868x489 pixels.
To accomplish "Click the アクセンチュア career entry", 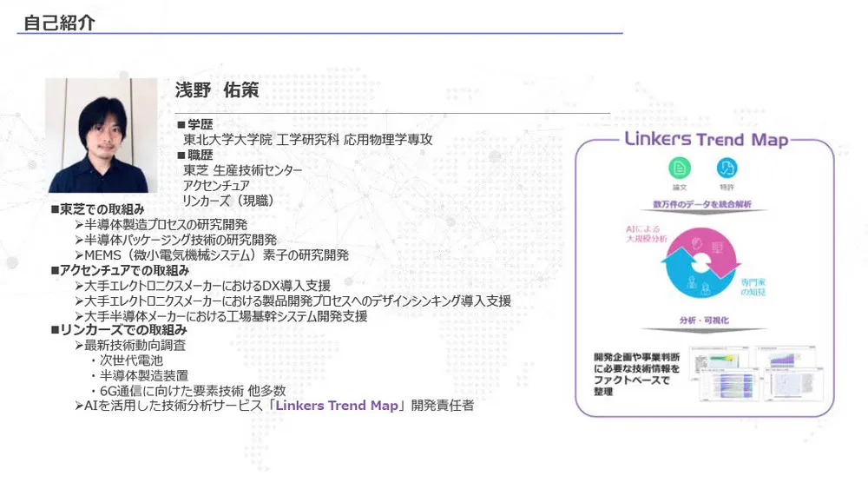I will click(x=216, y=186).
